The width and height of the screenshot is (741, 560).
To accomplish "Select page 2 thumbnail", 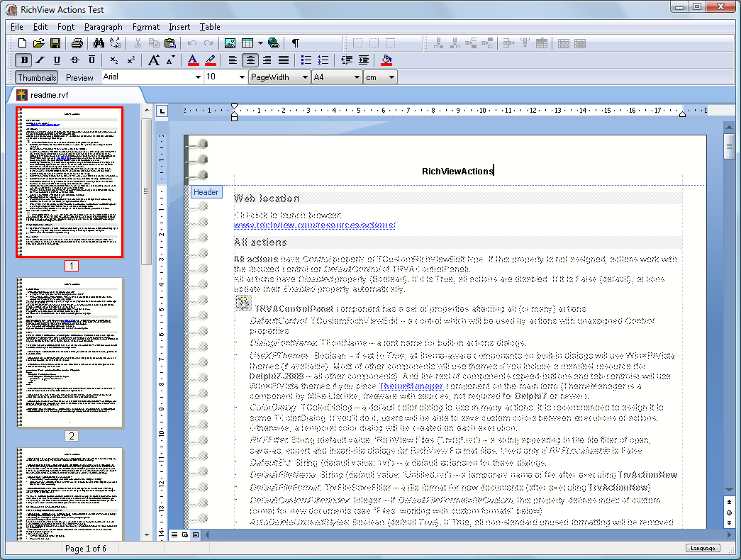I will click(71, 352).
